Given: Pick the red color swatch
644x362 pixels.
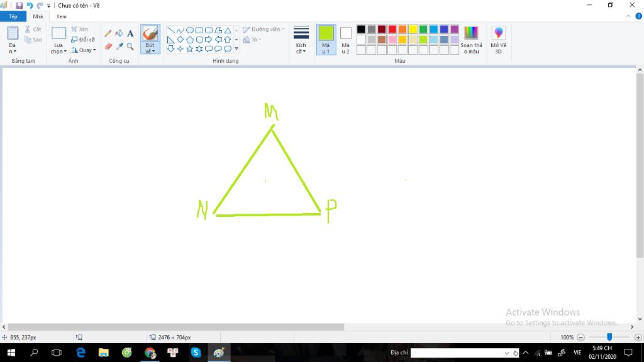Looking at the screenshot, I should pyautogui.click(x=392, y=29).
